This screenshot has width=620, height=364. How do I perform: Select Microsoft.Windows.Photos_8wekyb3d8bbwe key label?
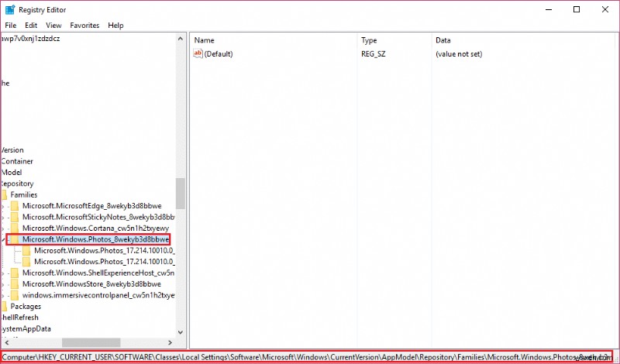[x=95, y=239]
